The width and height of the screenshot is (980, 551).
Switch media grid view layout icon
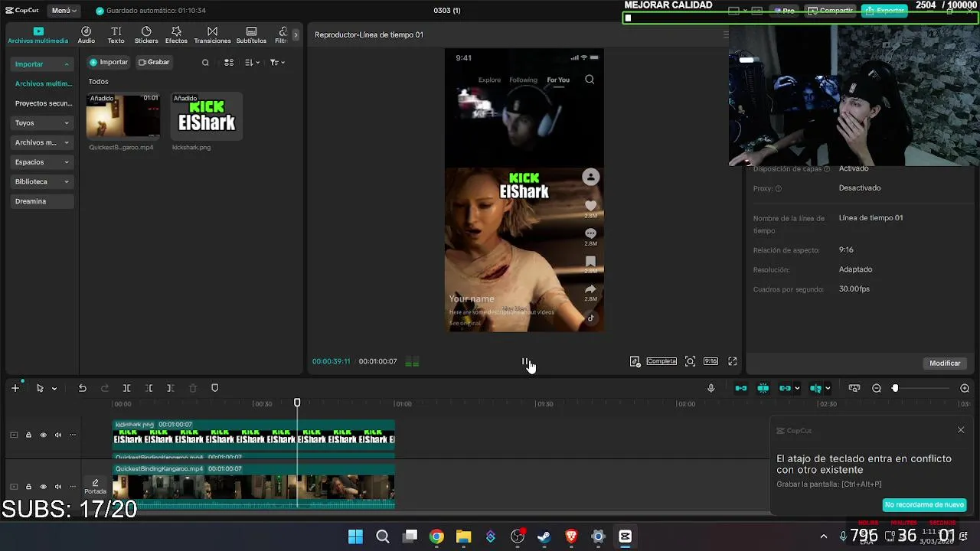[x=229, y=63]
